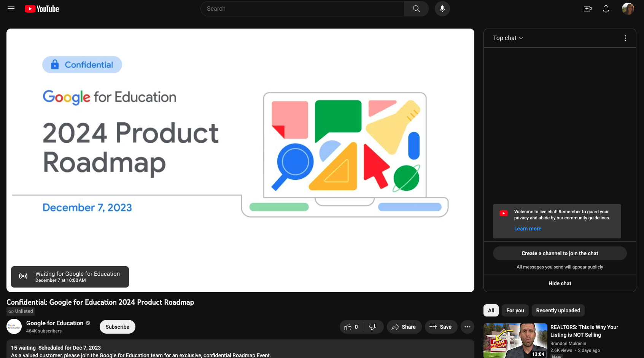Like the video with thumbs up

[x=351, y=327]
